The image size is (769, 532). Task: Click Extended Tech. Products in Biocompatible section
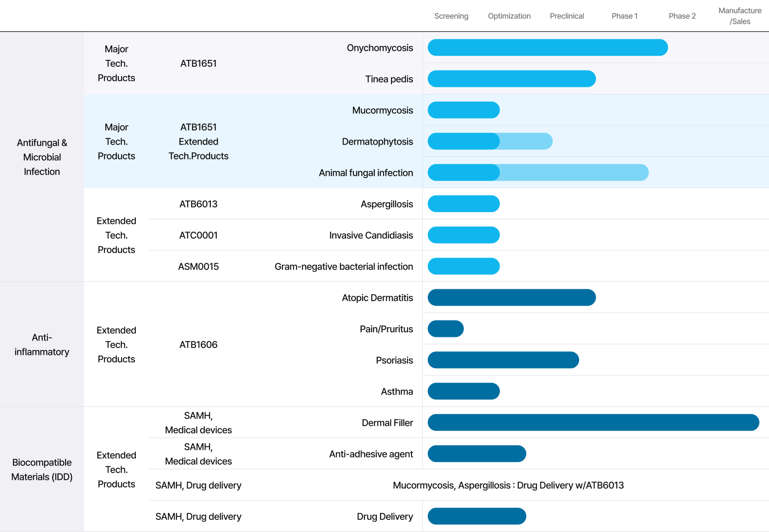pos(116,470)
